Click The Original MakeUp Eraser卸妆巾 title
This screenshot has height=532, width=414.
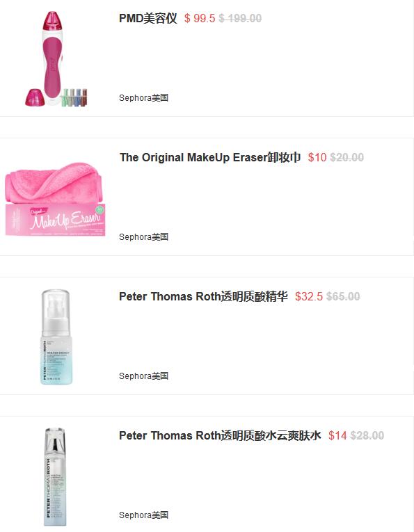pyautogui.click(x=210, y=157)
